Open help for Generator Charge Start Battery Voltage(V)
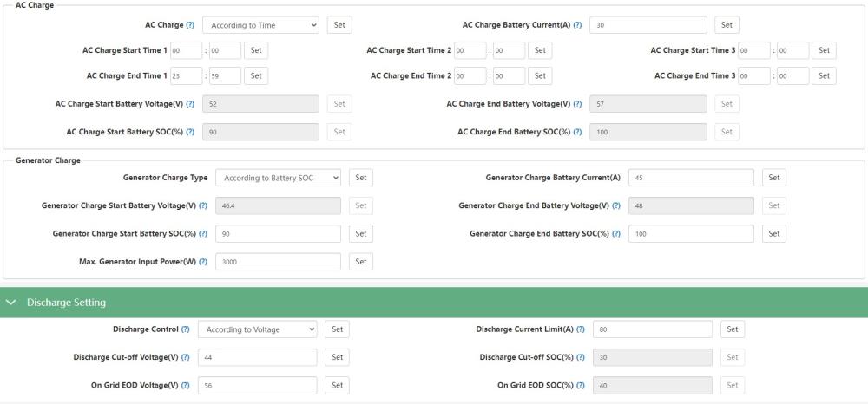Screen dimensions: 868x404 203,205
